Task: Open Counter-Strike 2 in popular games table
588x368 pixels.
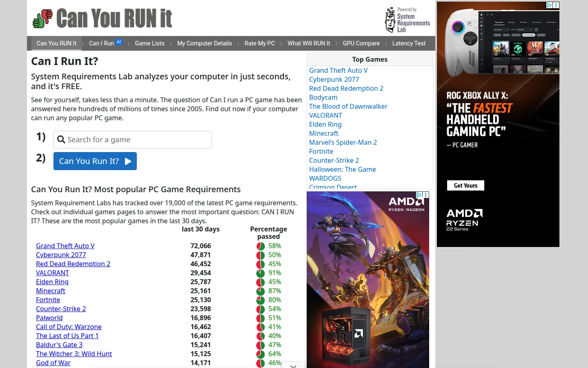Action: [61, 309]
